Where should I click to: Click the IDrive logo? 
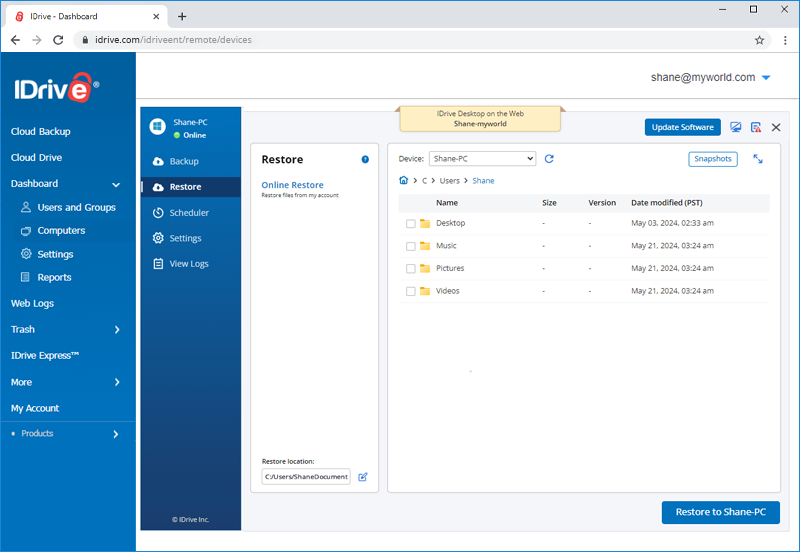(56, 88)
